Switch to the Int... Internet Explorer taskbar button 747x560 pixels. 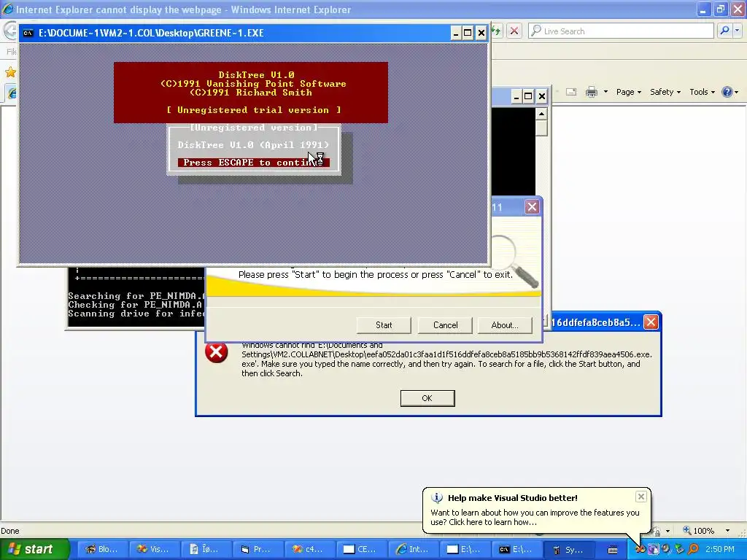(x=414, y=549)
